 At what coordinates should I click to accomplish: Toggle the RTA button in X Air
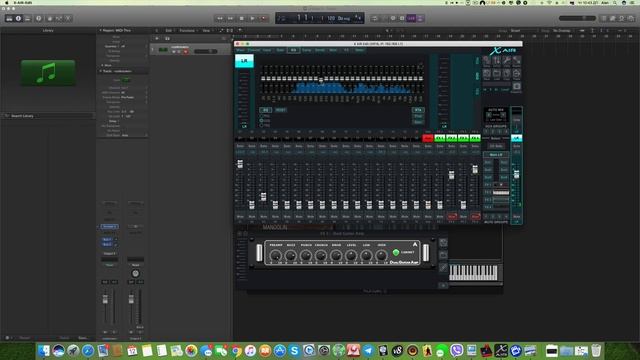coord(418,110)
